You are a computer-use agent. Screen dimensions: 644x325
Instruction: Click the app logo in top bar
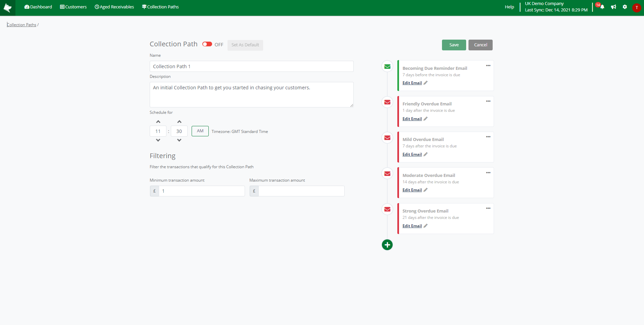click(7, 8)
